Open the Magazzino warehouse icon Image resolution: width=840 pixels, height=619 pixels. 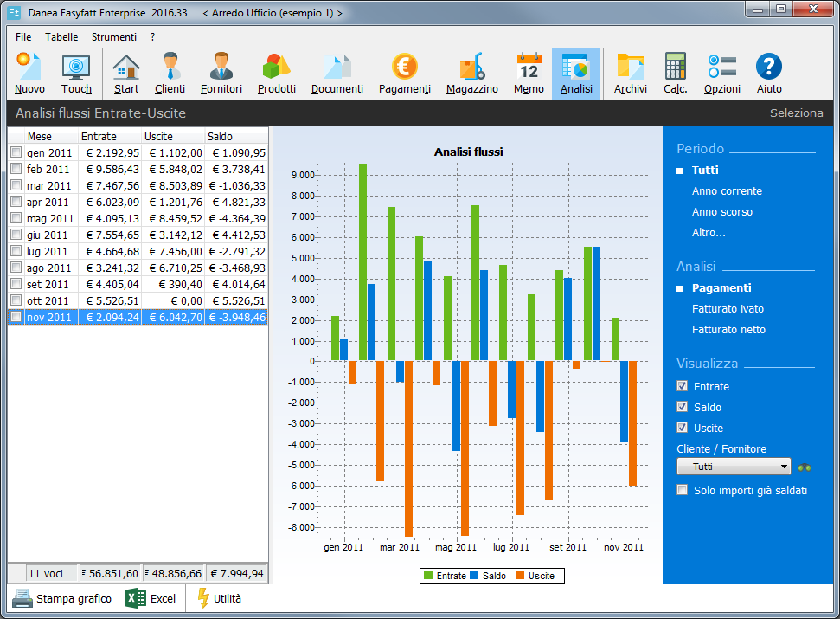pos(471,74)
